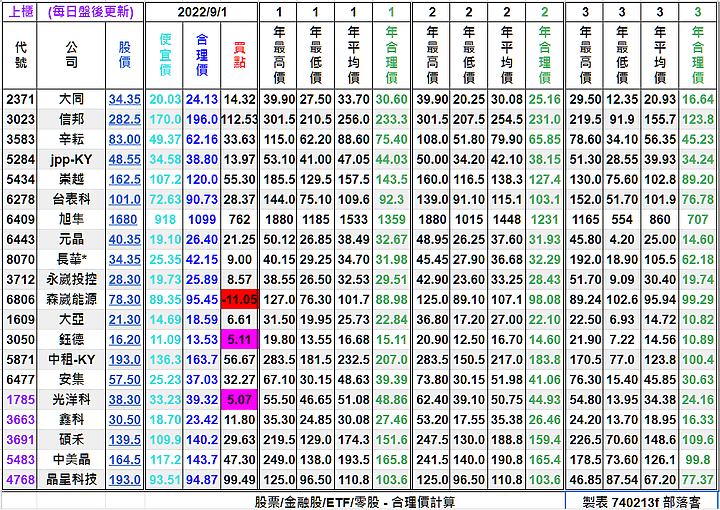Open the 101.0 price link for 台表科
This screenshot has height=510, width=720.
(x=124, y=199)
